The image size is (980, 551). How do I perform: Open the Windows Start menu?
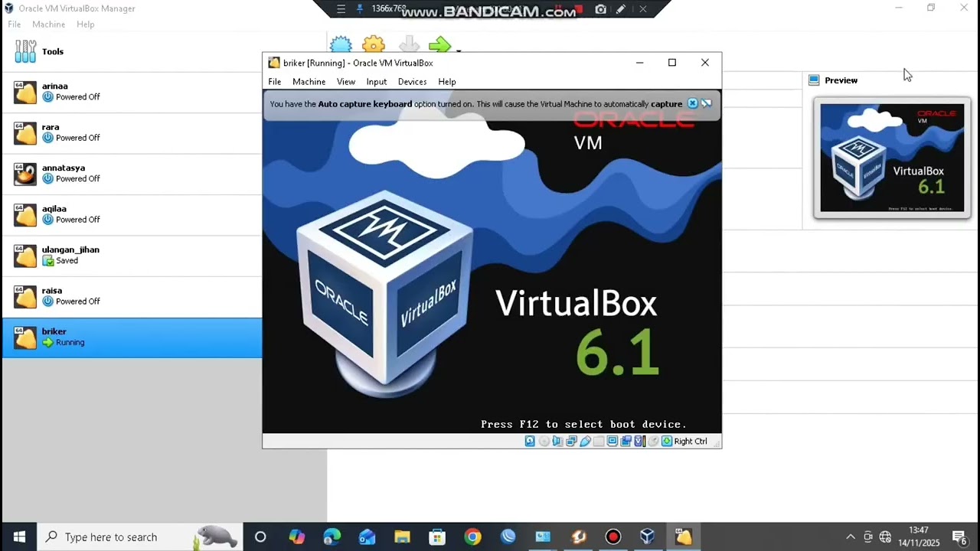(19, 536)
